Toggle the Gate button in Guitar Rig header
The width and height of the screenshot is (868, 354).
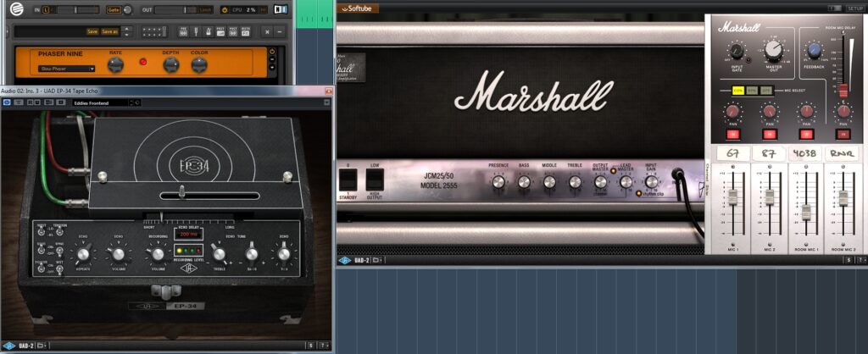pos(113,10)
